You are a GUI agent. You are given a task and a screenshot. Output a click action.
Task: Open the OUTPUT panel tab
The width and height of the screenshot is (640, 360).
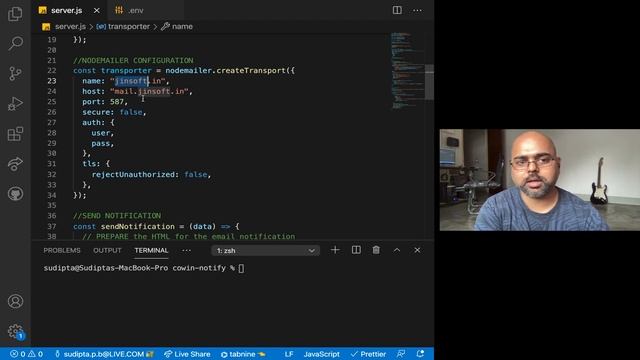(x=107, y=251)
